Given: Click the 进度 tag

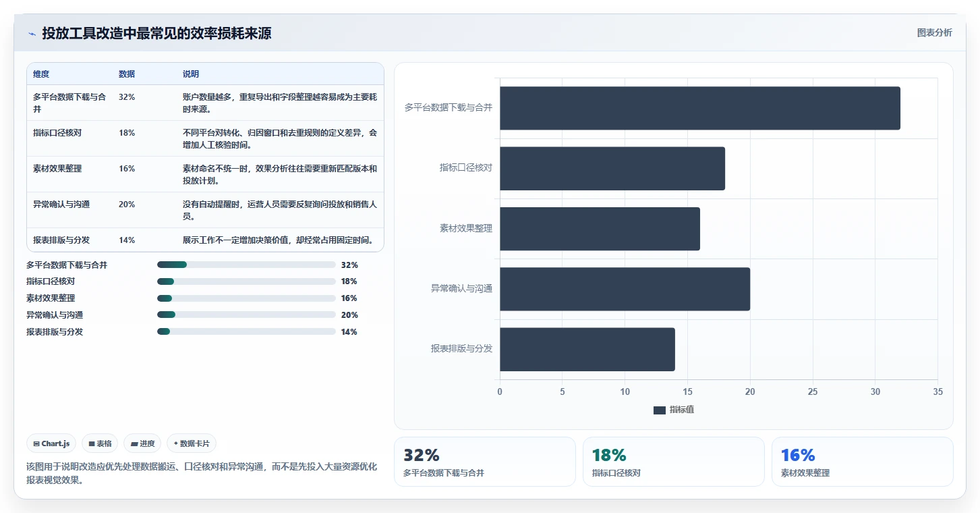Looking at the screenshot, I should coord(142,443).
